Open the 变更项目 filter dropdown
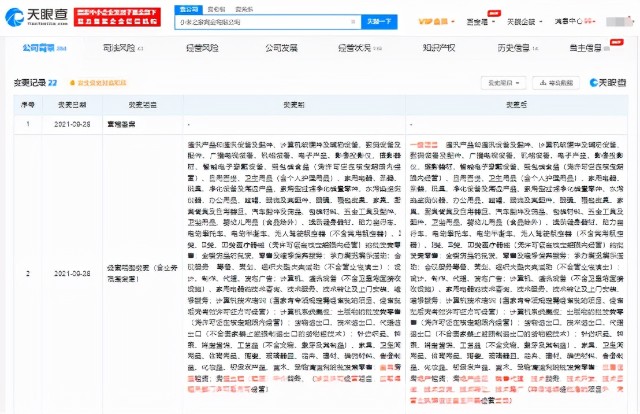This screenshot has height=414, width=640. pyautogui.click(x=503, y=83)
